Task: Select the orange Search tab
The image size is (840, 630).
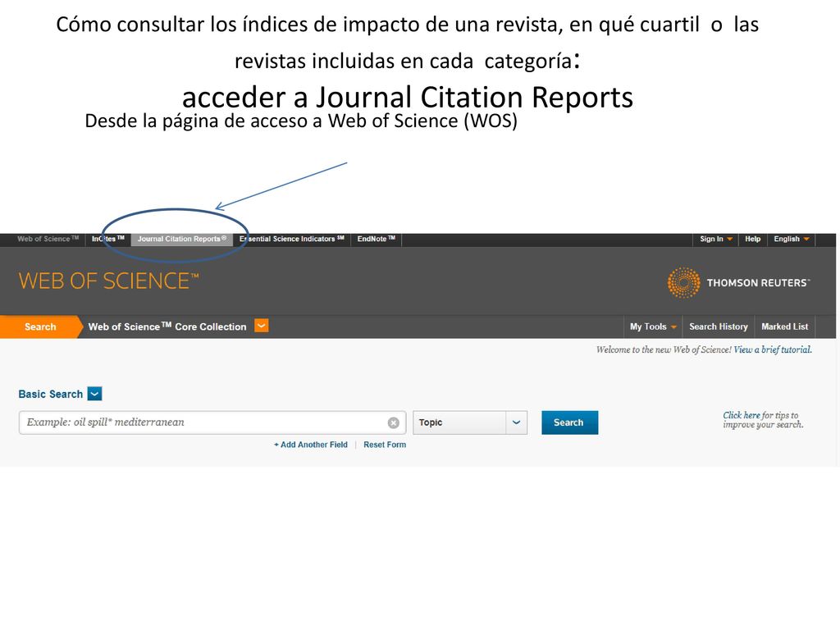Action: (x=40, y=326)
